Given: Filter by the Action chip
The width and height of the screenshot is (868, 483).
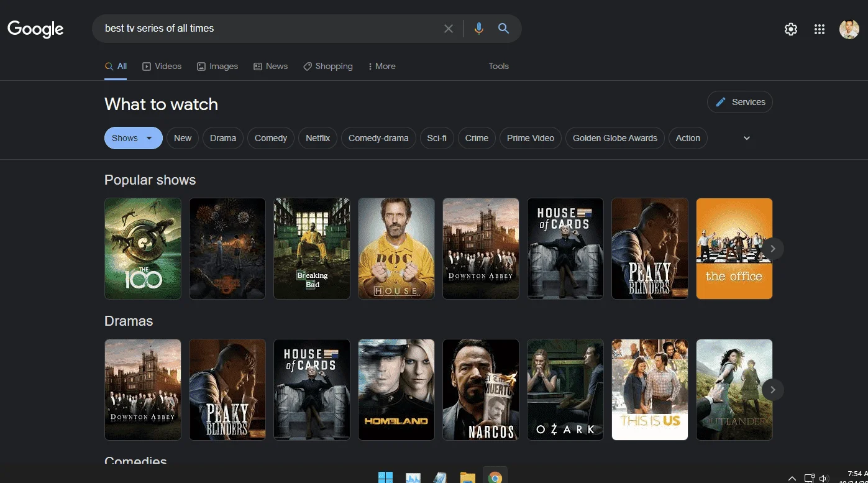Looking at the screenshot, I should [x=688, y=138].
